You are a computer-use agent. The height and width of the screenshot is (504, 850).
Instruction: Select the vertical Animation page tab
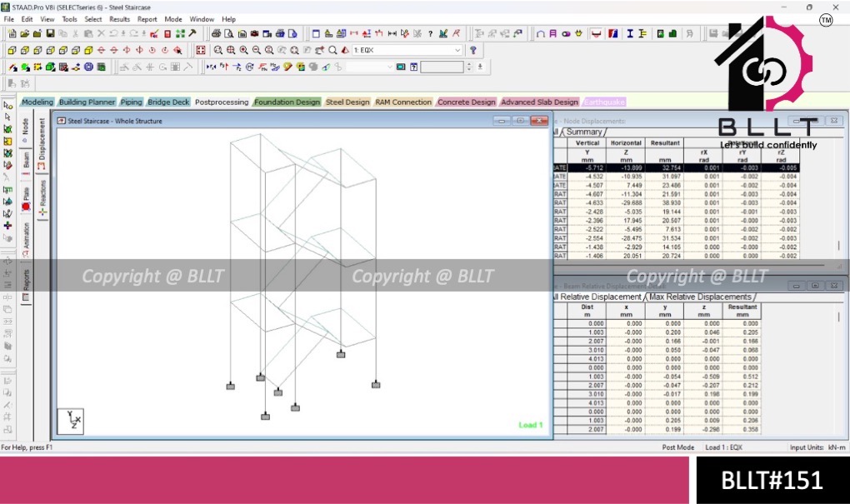[26, 239]
